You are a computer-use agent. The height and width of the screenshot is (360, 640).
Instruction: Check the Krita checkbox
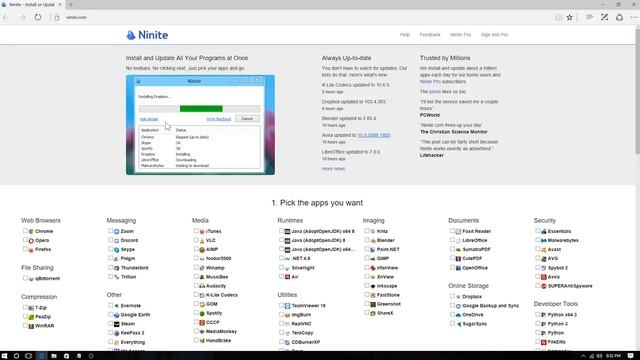click(x=367, y=231)
